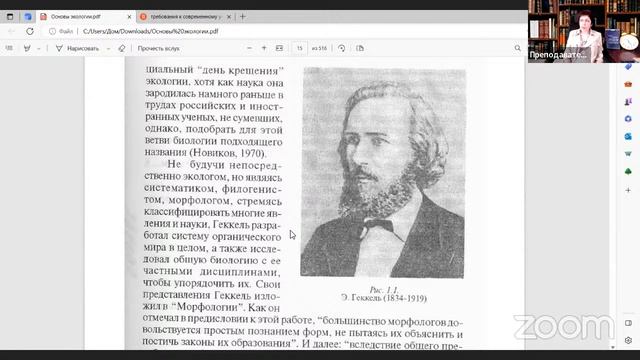This screenshot has width=640, height=360.
Task: Go back to previous page
Action: point(11,31)
